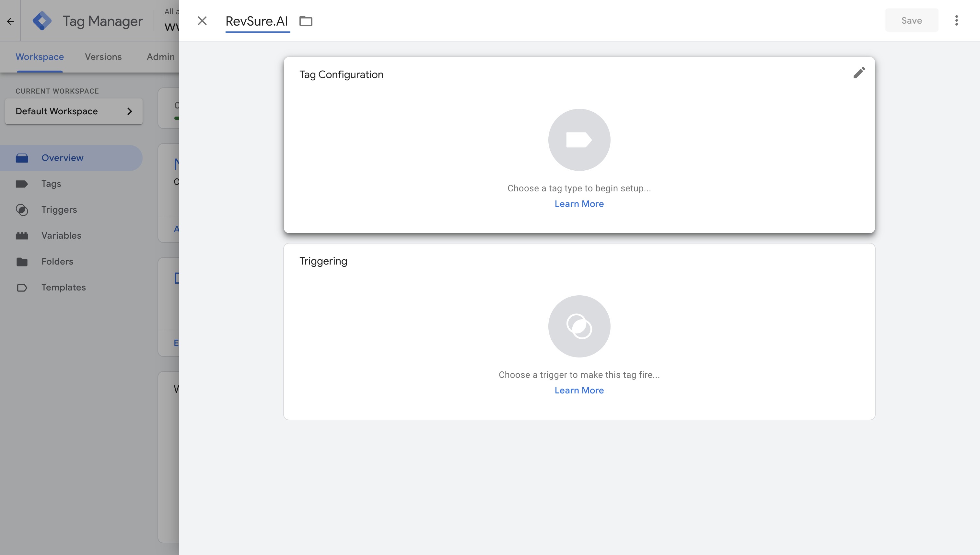
Task: Click the pencil edit icon in Tag Configuration
Action: (859, 73)
